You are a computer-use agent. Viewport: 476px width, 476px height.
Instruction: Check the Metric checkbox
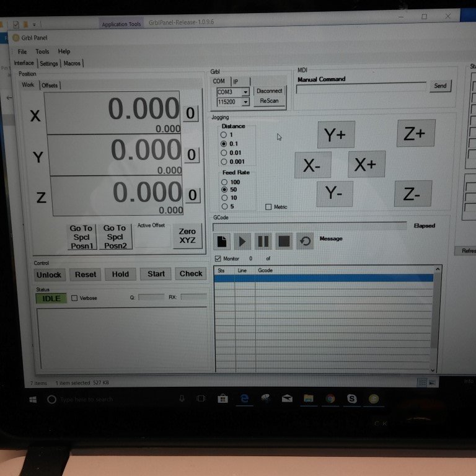pos(268,207)
